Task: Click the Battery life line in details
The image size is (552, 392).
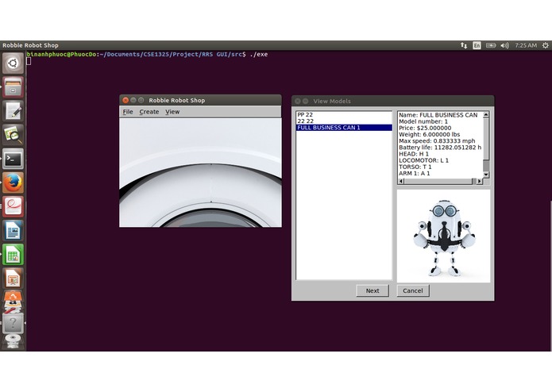Action: click(440, 148)
